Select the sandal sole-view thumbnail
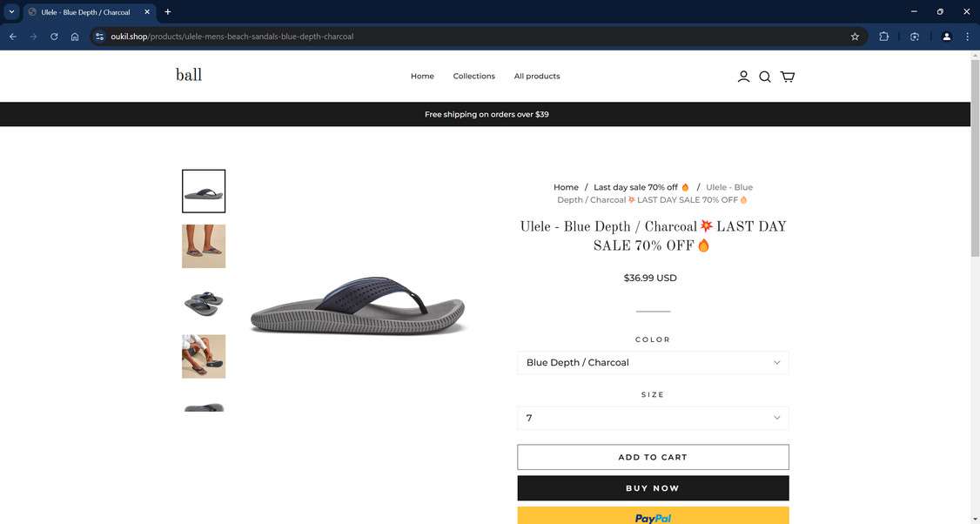Viewport: 980px width, 524px height. coord(203,303)
